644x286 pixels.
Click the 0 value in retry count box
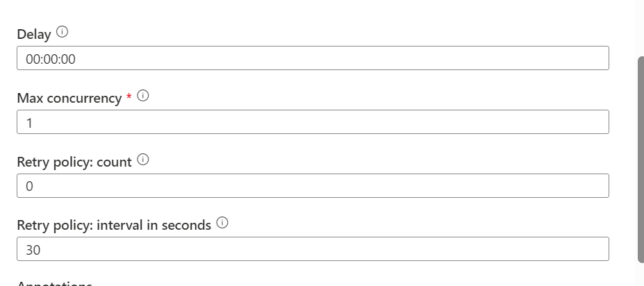[x=29, y=186]
